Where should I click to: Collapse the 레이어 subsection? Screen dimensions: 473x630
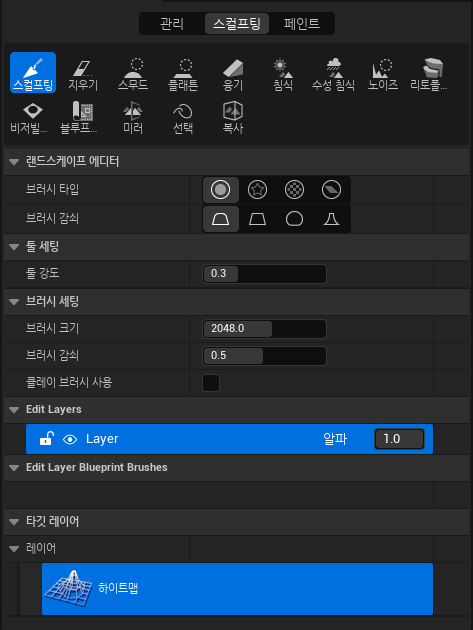point(14,549)
